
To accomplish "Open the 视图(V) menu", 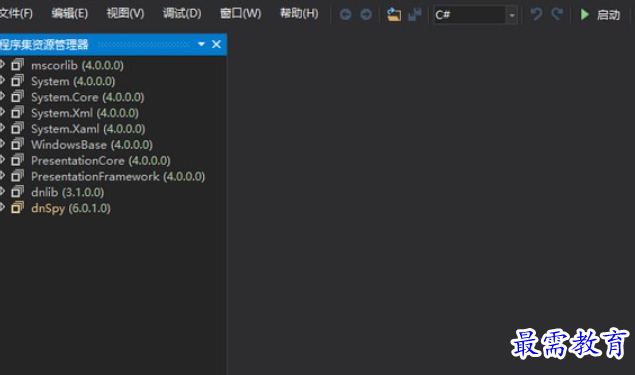I will coord(125,14).
